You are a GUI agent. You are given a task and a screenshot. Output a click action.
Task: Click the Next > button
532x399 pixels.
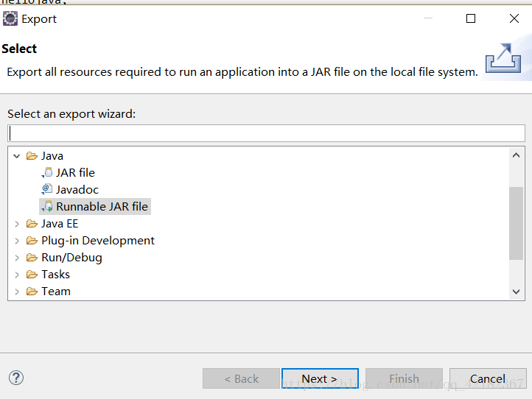[x=320, y=378]
